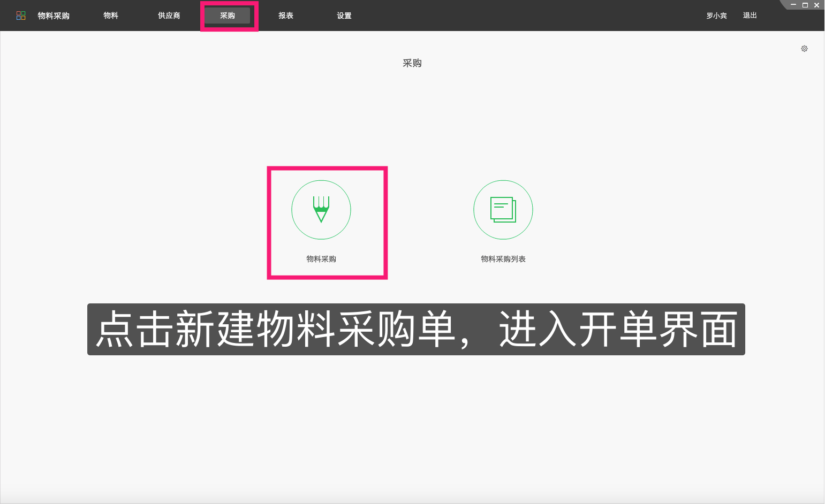The height and width of the screenshot is (504, 825).
Task: Select the highlighted new purchase order tile
Action: click(327, 223)
